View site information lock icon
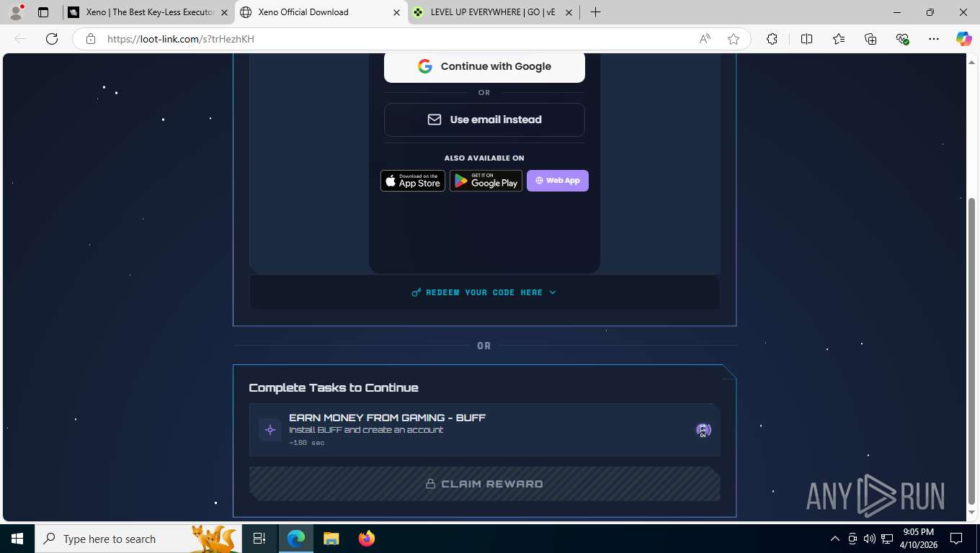Screen dimensions: 980x553 [91, 39]
